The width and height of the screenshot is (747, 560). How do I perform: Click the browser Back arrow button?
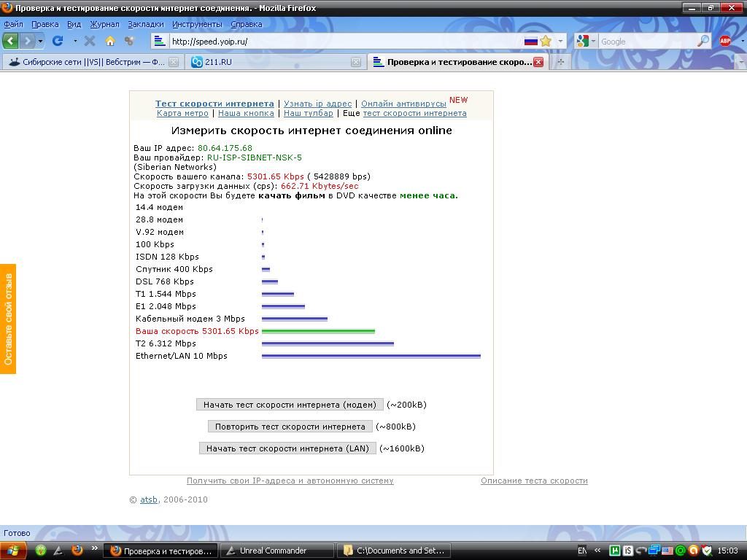[11, 41]
